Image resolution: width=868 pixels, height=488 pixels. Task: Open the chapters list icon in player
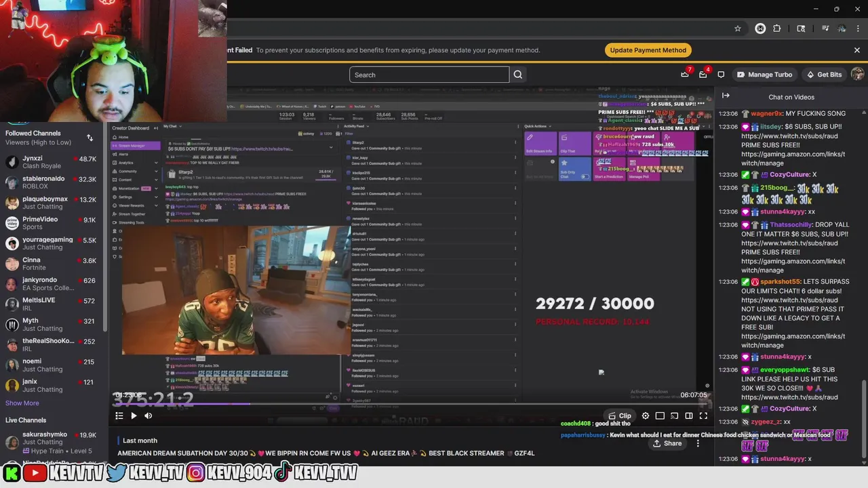(x=119, y=415)
